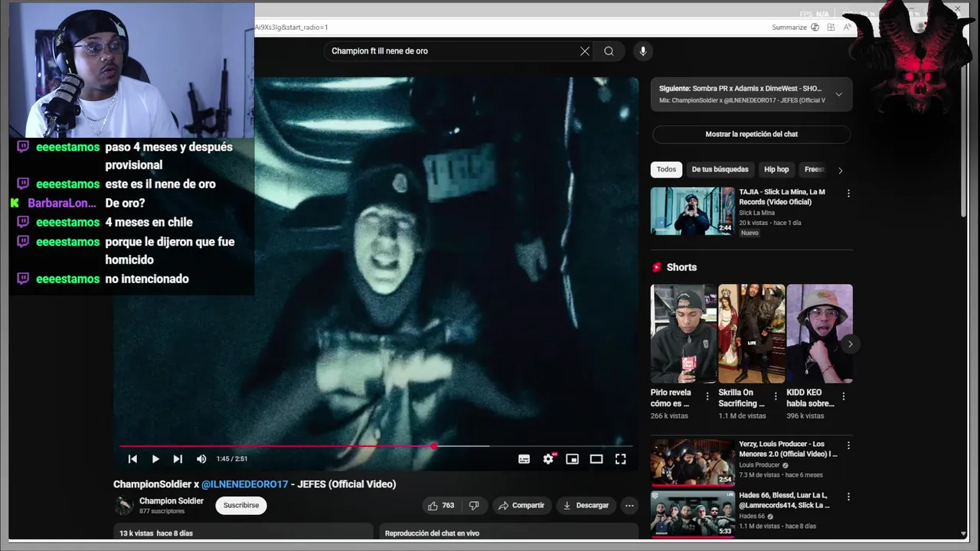Open the Skrilla On Sacrificing short
The width and height of the screenshot is (980, 551).
(751, 334)
